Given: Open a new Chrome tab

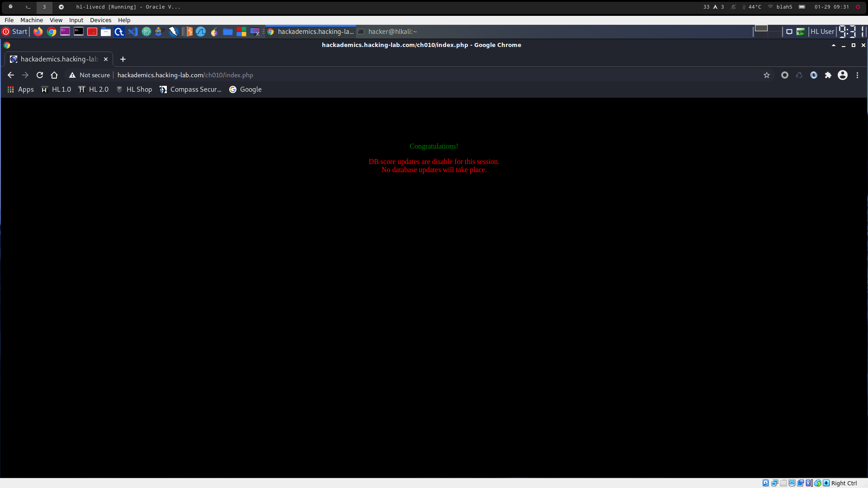Looking at the screenshot, I should (123, 59).
